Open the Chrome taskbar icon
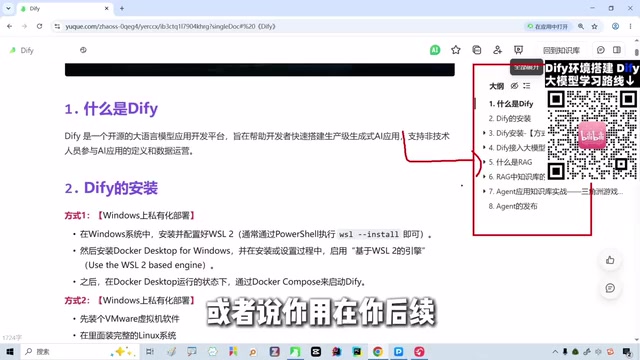640x360 pixels. coord(378,351)
